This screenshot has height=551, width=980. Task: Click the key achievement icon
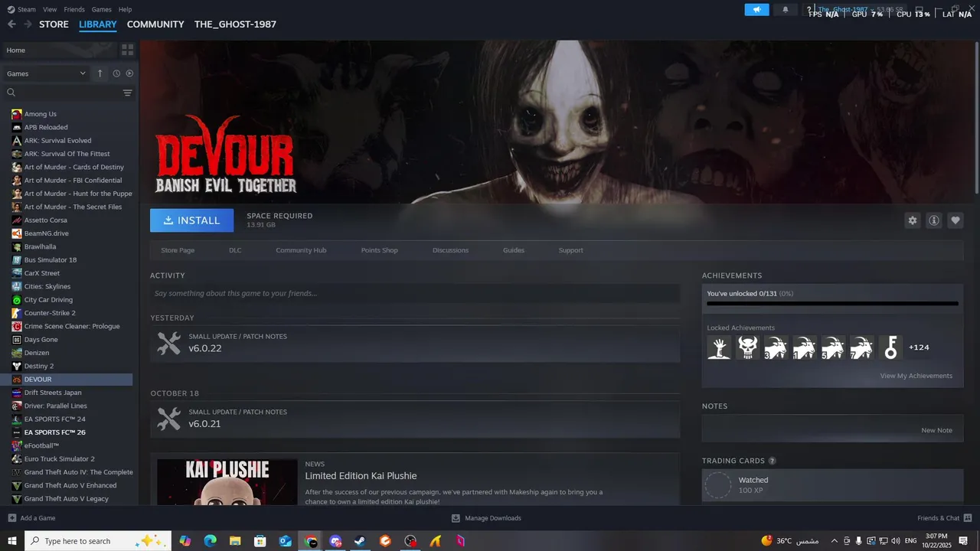point(890,347)
